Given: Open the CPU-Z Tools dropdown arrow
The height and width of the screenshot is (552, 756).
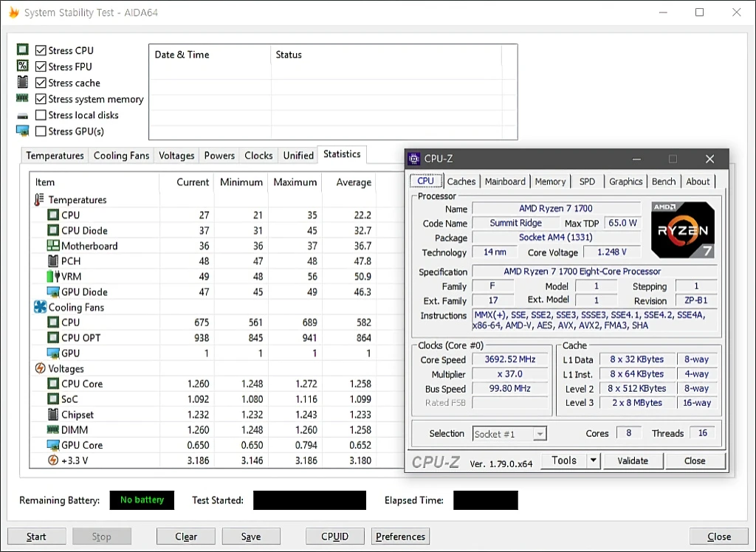Looking at the screenshot, I should [x=594, y=460].
